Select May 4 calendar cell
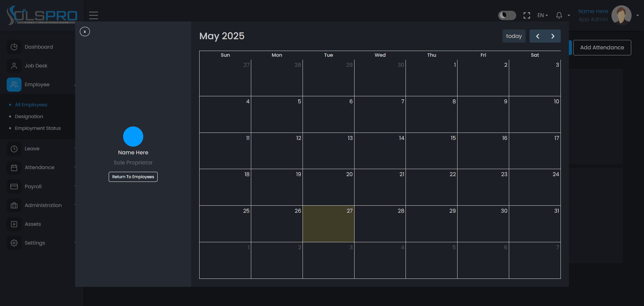This screenshot has width=644, height=306. [225, 114]
